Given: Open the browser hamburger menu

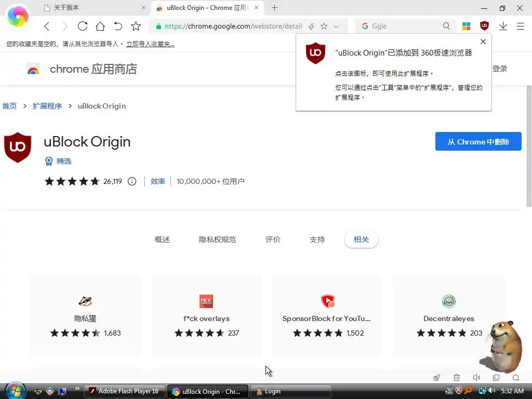Looking at the screenshot, I should pos(521,26).
